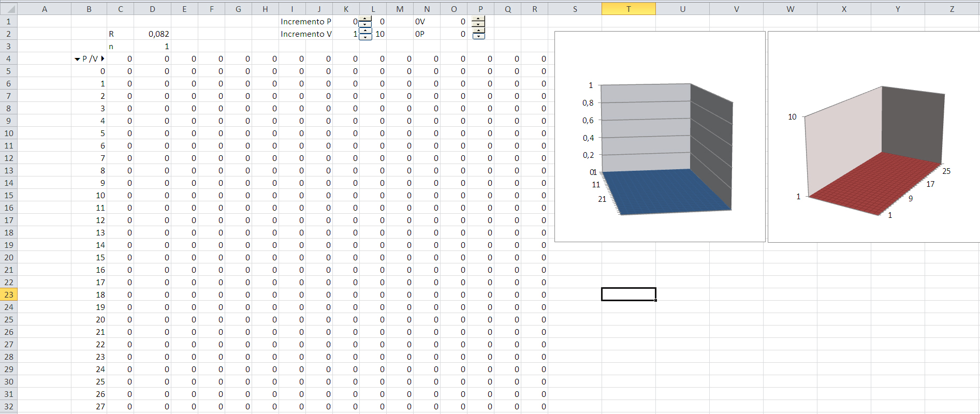Select column header S
This screenshot has width=980, height=414.
pos(575,9)
